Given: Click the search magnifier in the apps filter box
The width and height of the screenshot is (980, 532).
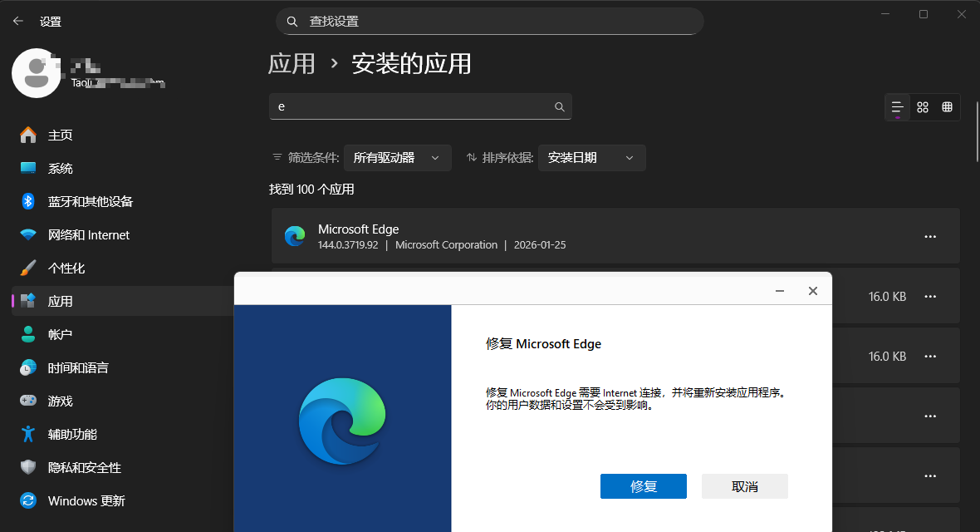Looking at the screenshot, I should pos(559,106).
